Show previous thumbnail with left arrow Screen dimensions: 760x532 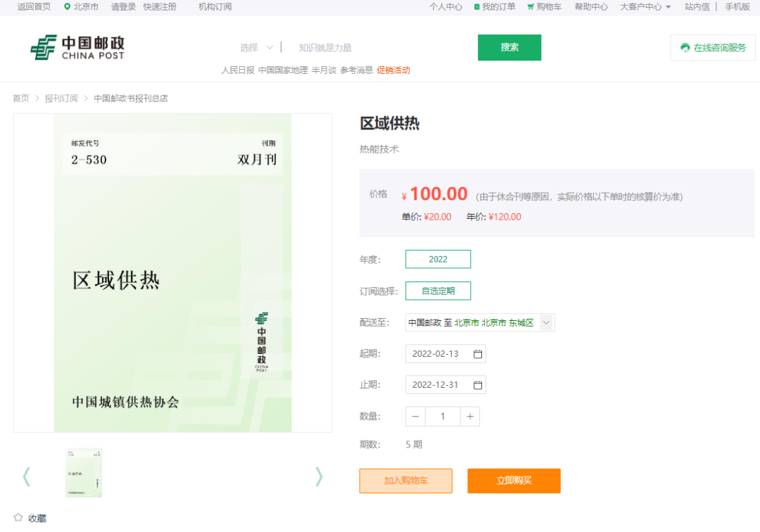pyautogui.click(x=27, y=476)
